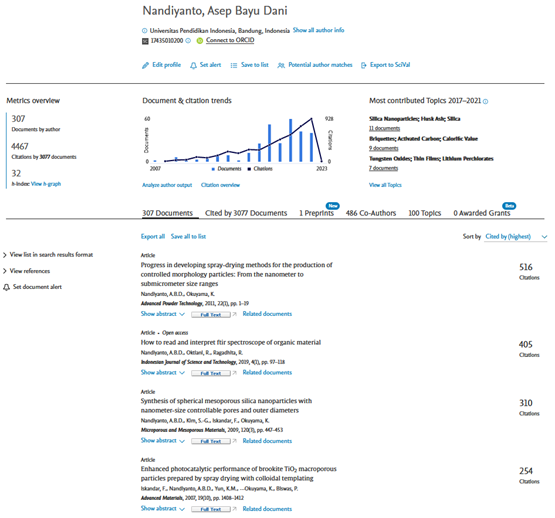Click Full Text button for brookite TiO2 article

tap(211, 509)
